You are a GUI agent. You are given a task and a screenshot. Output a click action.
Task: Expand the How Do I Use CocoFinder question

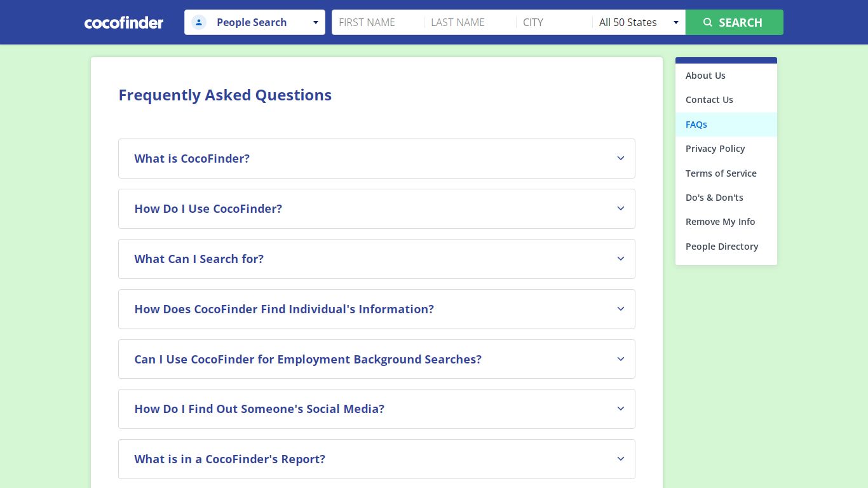tap(377, 208)
